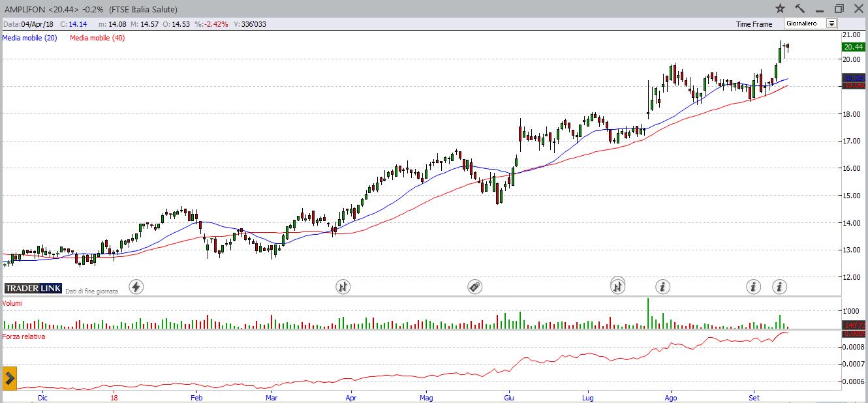
Task: Click the red 19.06 moving average tag
Action: 854,85
